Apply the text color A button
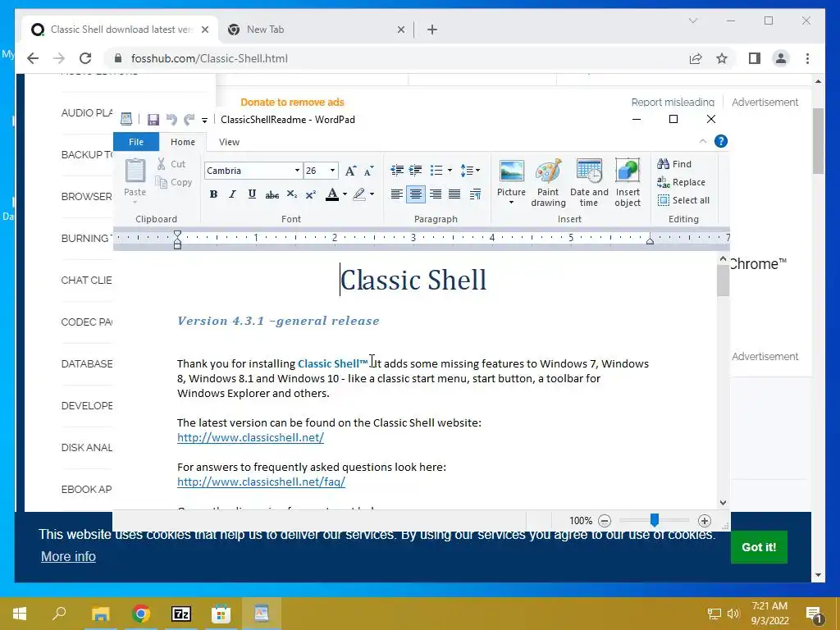The image size is (840, 630). point(332,194)
